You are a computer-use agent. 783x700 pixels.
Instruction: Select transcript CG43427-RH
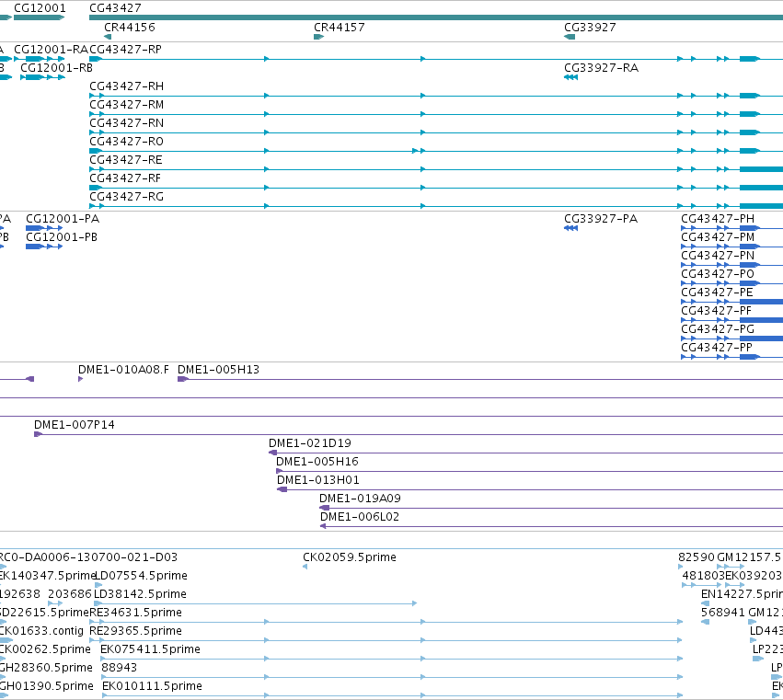pyautogui.click(x=126, y=86)
